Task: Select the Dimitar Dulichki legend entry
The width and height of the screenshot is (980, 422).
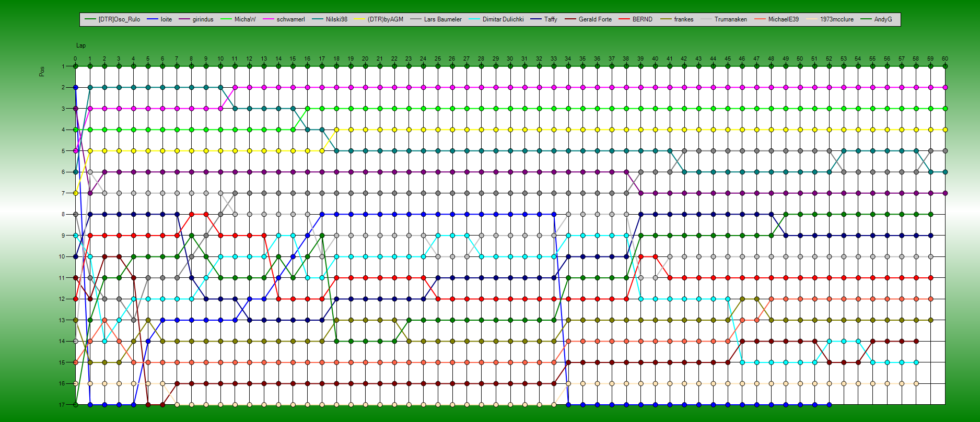Action: tap(496, 19)
